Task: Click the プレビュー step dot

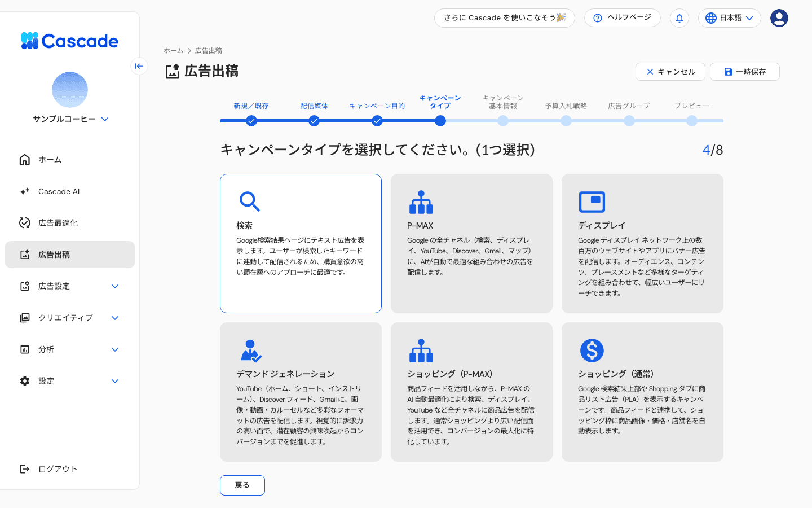Action: 692,121
